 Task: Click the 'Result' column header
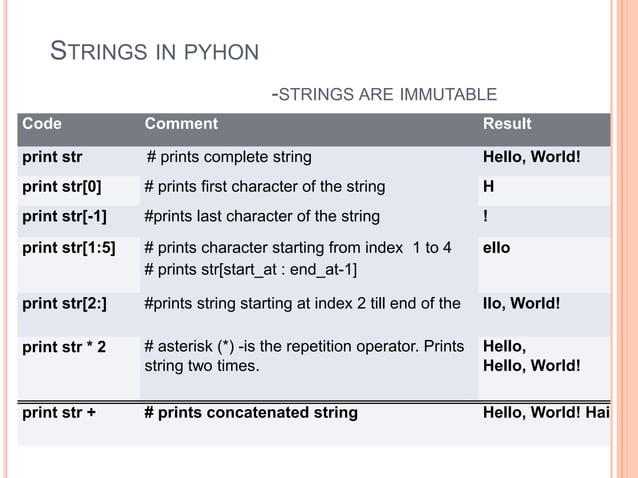tap(507, 124)
